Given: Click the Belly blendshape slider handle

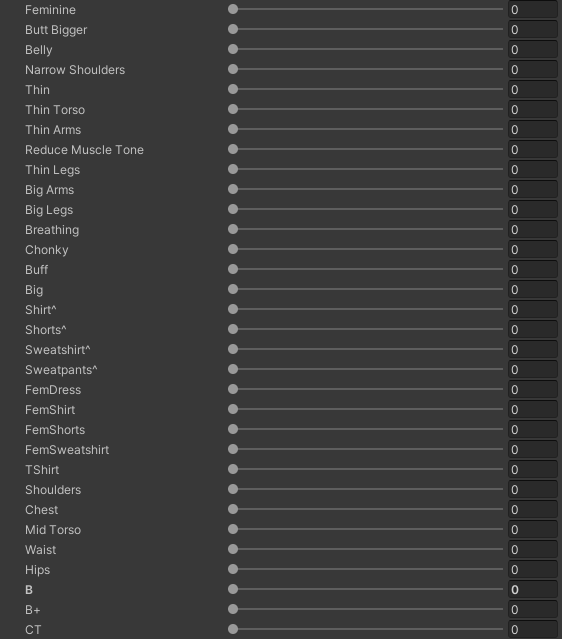Looking at the screenshot, I should pyautogui.click(x=233, y=49).
